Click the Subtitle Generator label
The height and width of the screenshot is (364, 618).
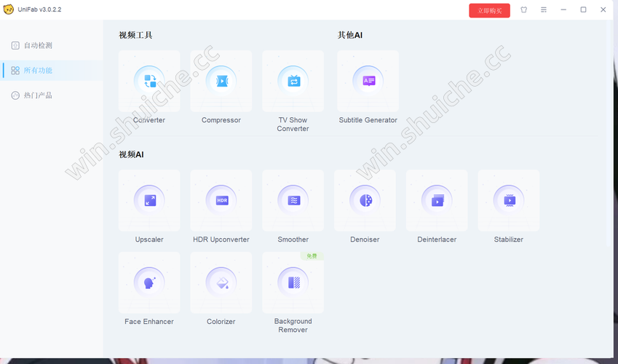click(x=368, y=120)
